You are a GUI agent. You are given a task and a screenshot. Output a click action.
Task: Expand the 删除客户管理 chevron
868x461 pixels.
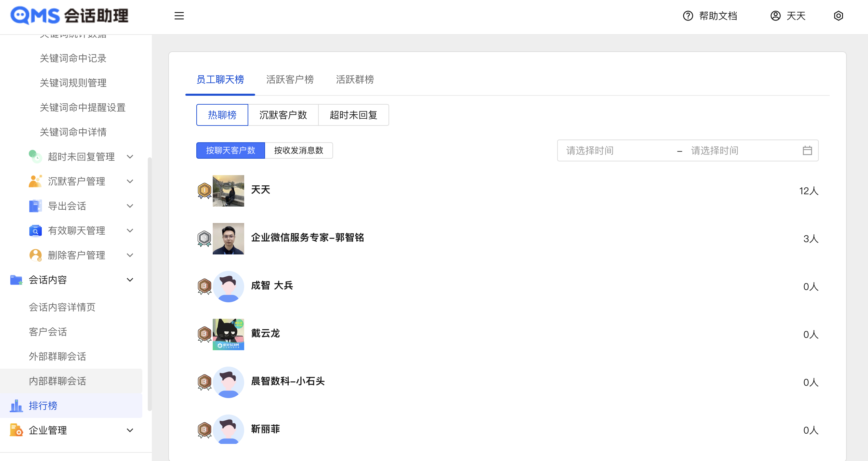[x=130, y=255]
